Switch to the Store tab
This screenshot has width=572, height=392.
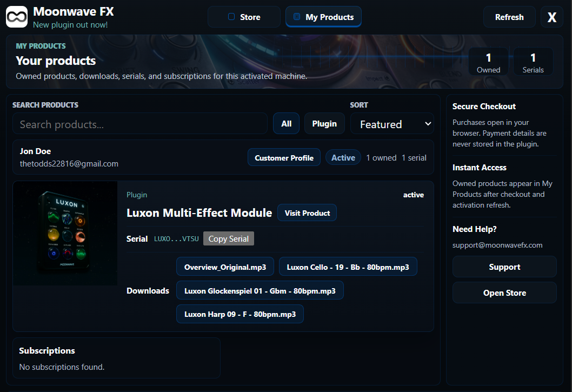pyautogui.click(x=244, y=17)
